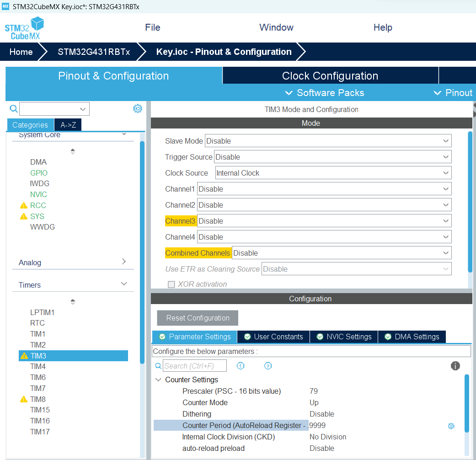Click the Prescaler value 79
Image resolution: width=476 pixels, height=460 pixels.
[314, 391]
